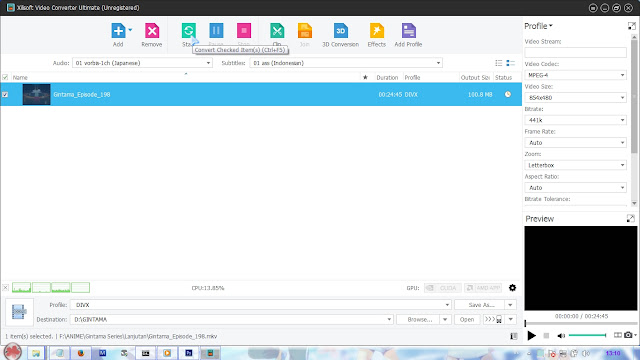Screen dimensions: 640x360
Task: Open the Aspect Ratio dropdown
Action: (x=575, y=188)
